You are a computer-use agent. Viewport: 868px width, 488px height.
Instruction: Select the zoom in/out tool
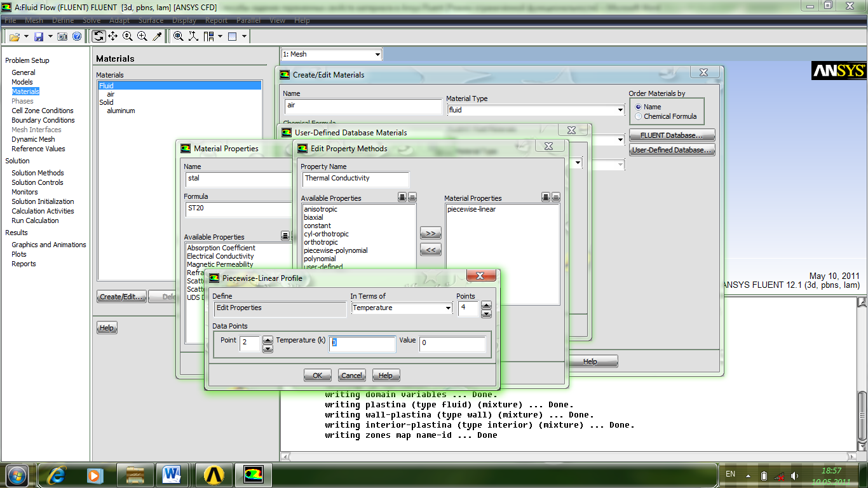point(128,37)
